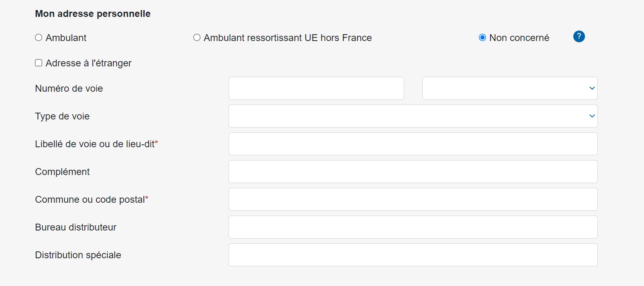Screen dimensions: 644x286
Task: Open the blue question mark help icon
Action: [x=579, y=37]
